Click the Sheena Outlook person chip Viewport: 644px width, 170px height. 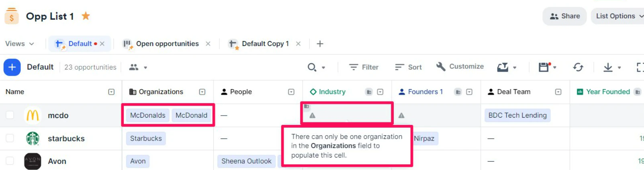[x=246, y=161]
